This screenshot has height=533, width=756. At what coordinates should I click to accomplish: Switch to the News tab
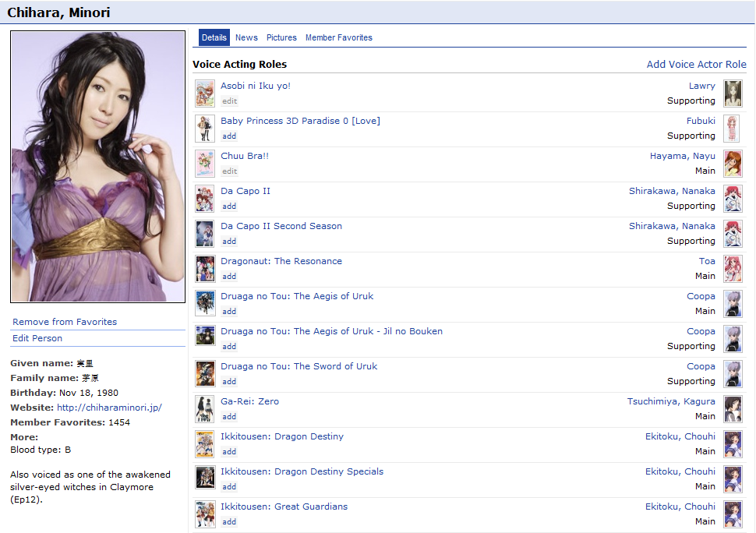[x=246, y=37]
